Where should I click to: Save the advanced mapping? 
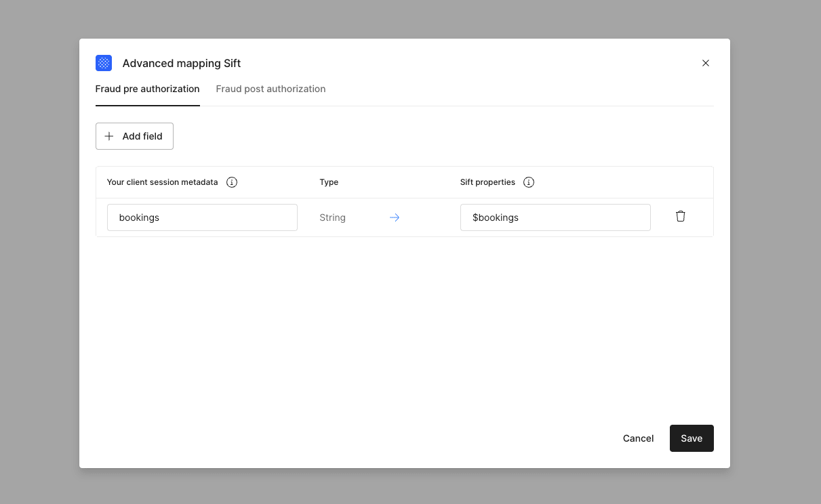click(x=692, y=438)
